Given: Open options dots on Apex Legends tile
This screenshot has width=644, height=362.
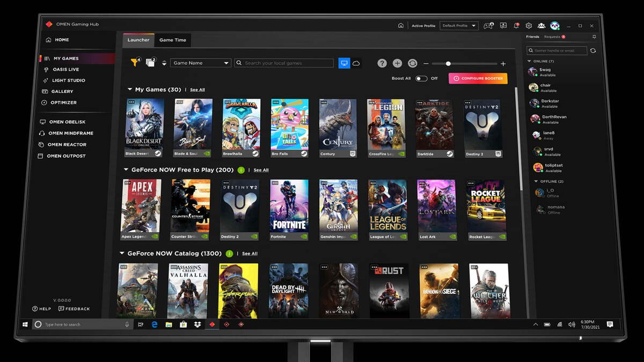Looking at the screenshot, I should pos(128,183).
